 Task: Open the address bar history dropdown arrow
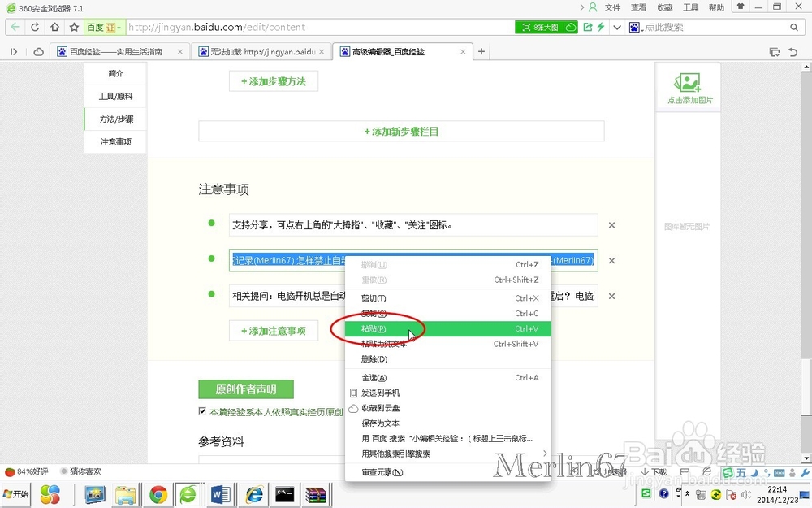(x=617, y=27)
